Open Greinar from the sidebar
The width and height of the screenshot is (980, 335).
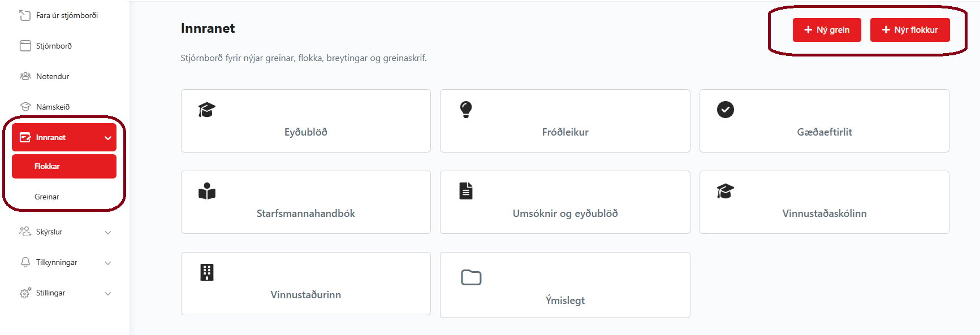[x=48, y=197]
